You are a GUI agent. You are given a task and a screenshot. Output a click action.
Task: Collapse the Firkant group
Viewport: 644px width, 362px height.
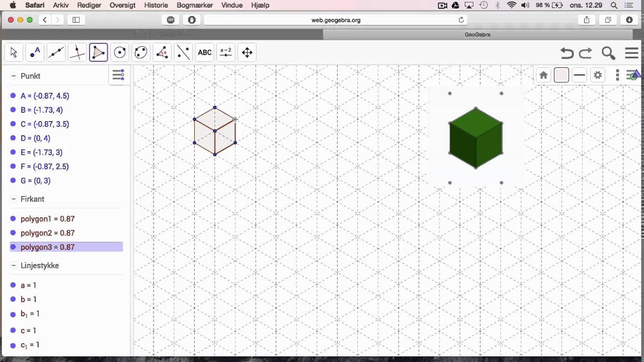(x=14, y=199)
